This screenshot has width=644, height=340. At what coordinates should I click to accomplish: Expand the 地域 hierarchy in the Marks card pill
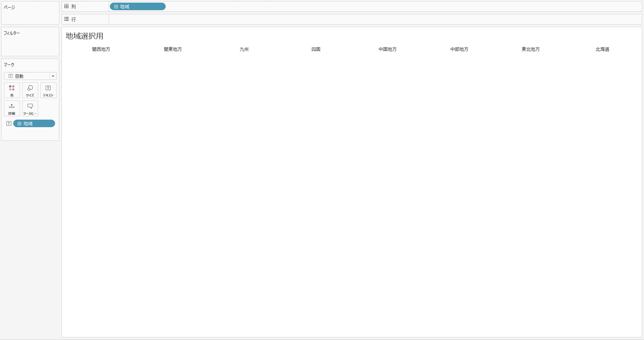click(20, 123)
